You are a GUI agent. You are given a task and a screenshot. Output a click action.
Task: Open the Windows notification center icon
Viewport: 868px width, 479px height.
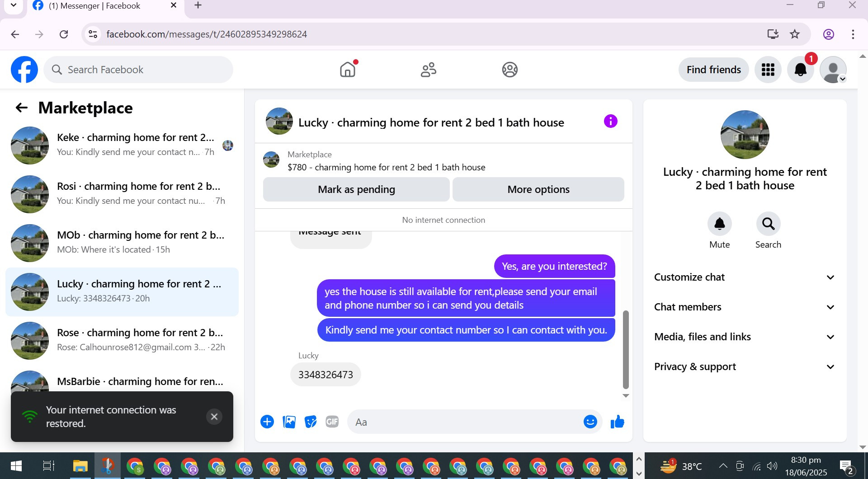point(846,467)
